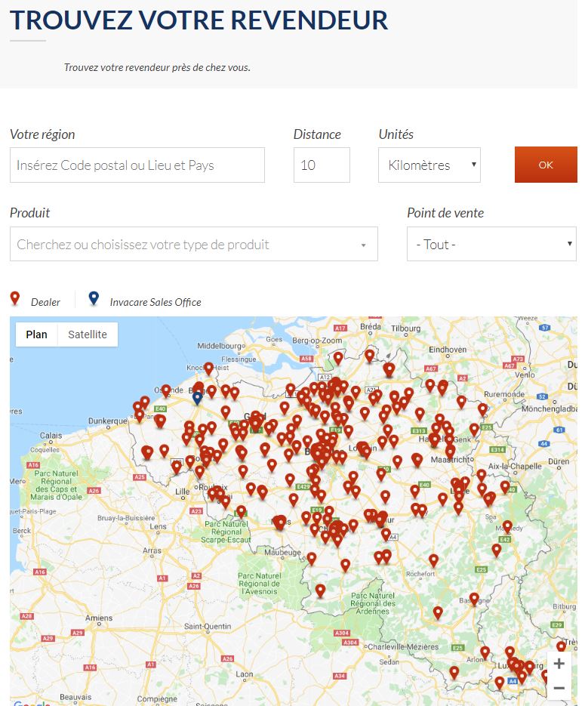The image size is (588, 706).
Task: Click the dealer marker near Knokke-Heist
Action: (x=208, y=368)
